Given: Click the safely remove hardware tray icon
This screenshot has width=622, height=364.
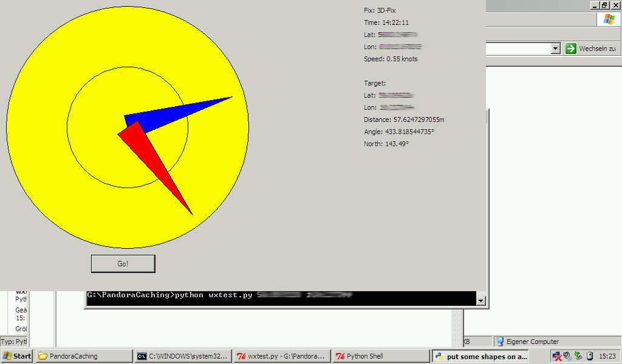Looking at the screenshot, I should coord(578,356).
